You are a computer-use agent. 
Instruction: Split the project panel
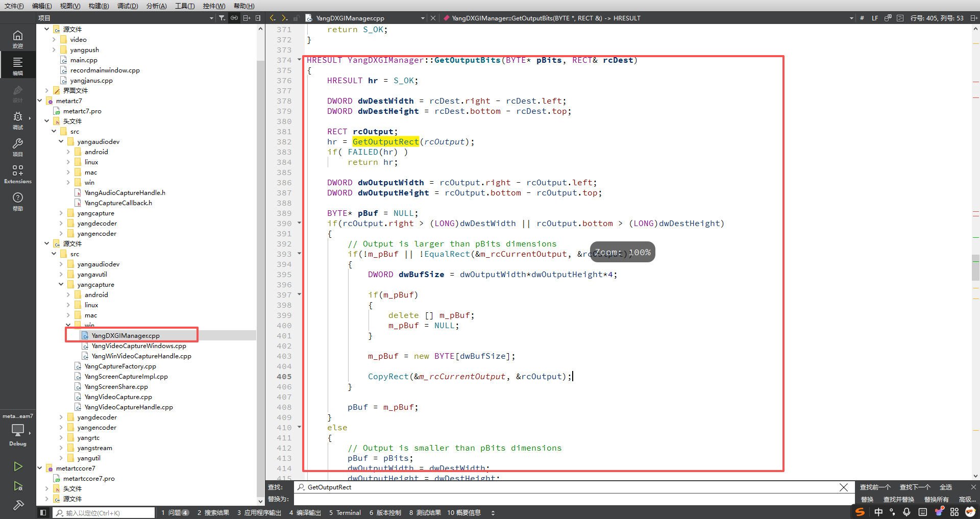247,18
